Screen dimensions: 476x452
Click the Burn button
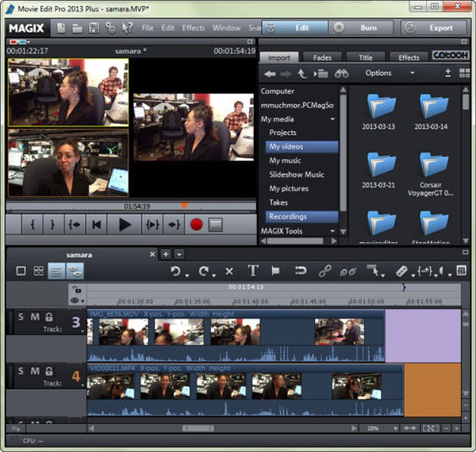click(361, 28)
